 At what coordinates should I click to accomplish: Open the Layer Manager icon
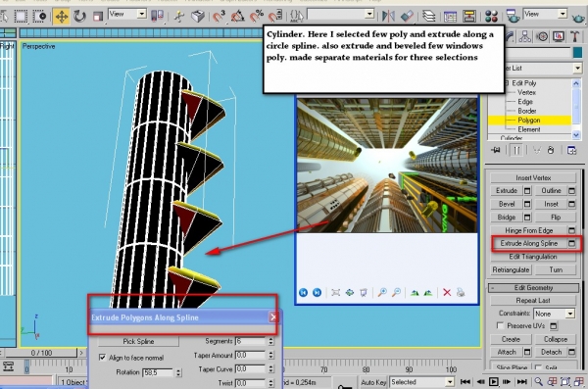428,16
